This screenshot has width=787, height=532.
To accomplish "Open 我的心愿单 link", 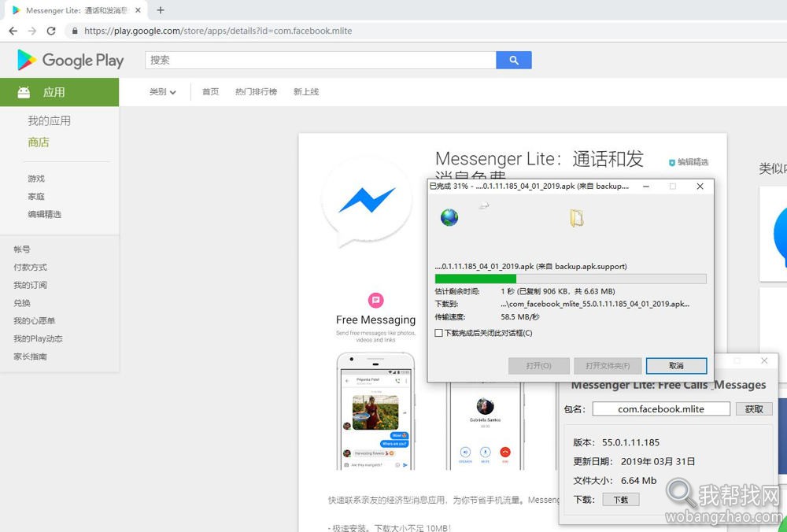I will point(34,321).
